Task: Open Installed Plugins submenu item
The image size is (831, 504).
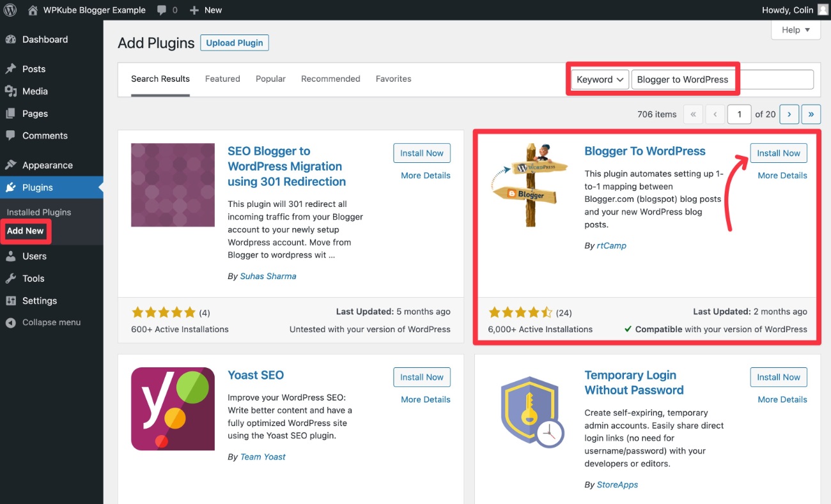Action: click(x=39, y=212)
